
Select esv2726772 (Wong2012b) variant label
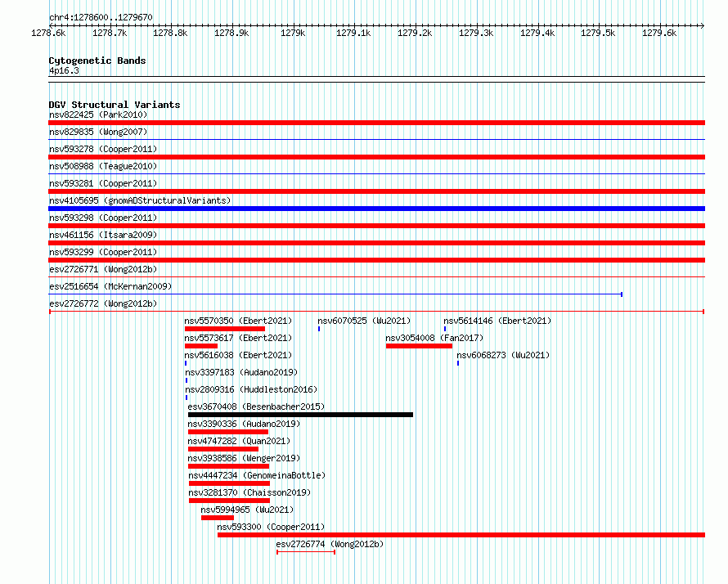[x=103, y=303]
